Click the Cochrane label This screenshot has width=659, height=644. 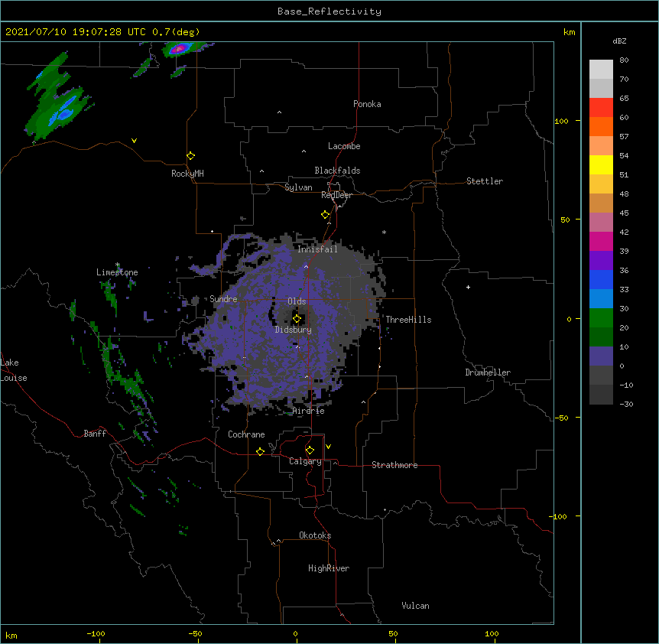[x=246, y=434]
